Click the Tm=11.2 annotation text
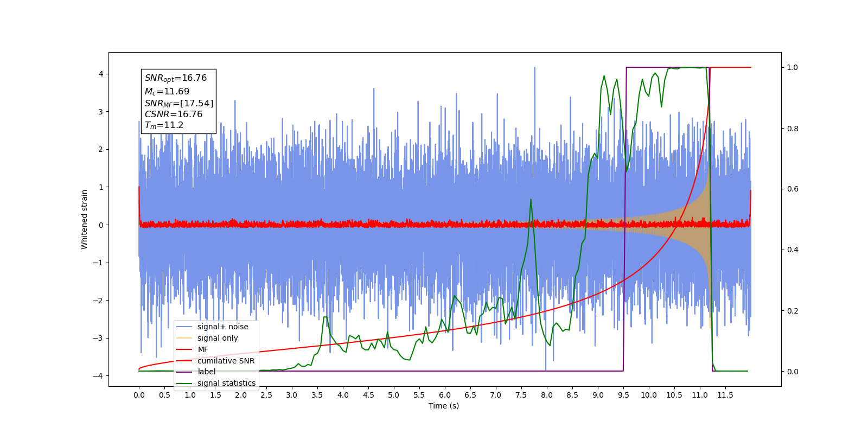This screenshot has width=868, height=434. [x=164, y=125]
